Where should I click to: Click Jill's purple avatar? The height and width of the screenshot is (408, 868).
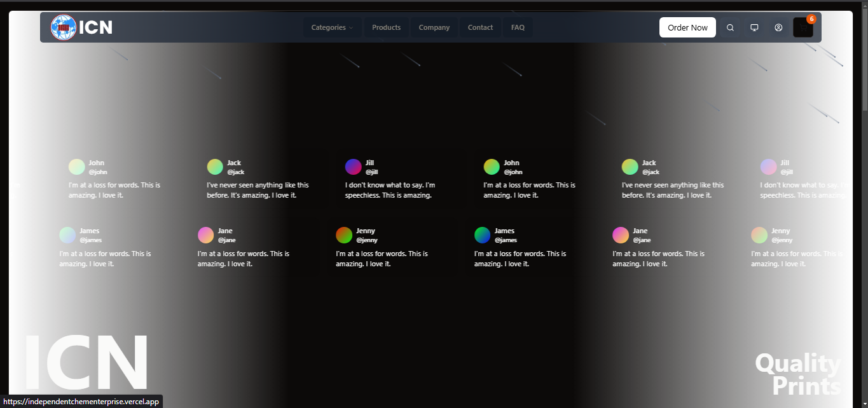coord(353,167)
